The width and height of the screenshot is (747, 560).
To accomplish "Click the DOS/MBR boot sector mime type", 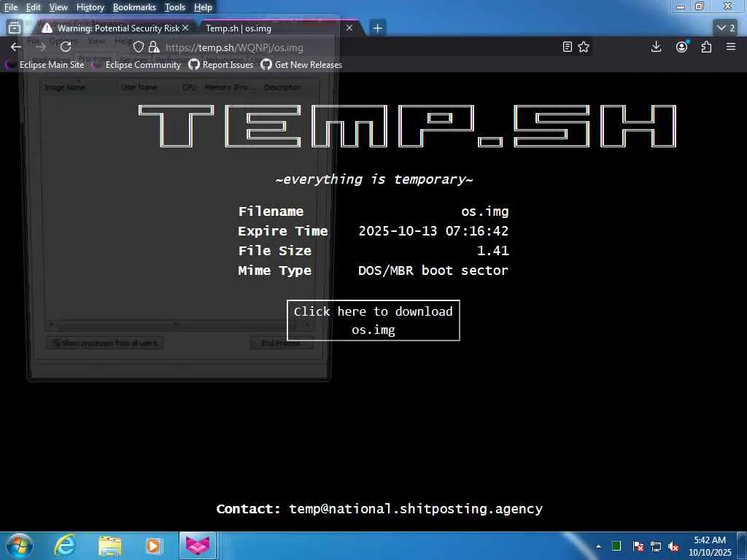I will click(x=433, y=271).
